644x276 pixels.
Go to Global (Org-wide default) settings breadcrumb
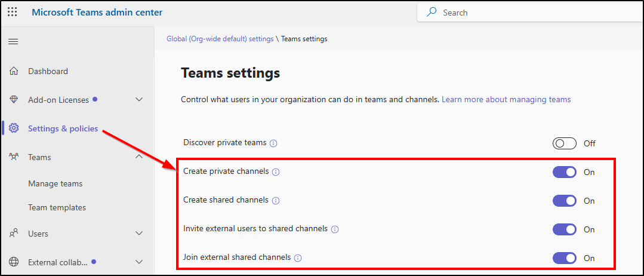pyautogui.click(x=220, y=39)
